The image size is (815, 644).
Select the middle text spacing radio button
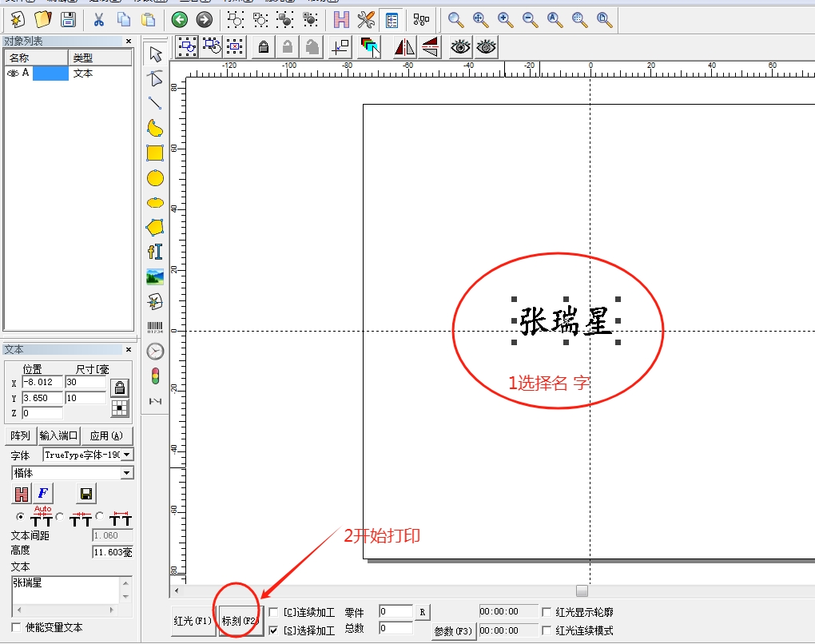point(60,516)
